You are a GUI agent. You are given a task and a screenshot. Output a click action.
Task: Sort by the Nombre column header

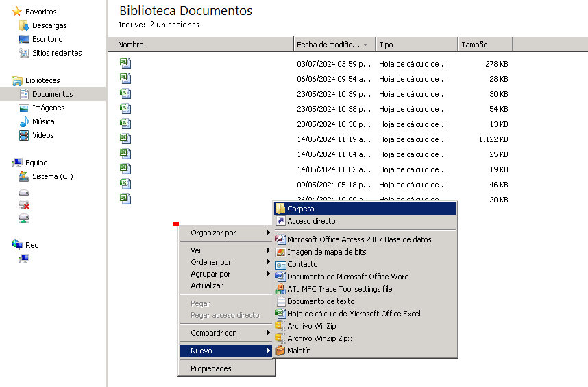coord(201,45)
